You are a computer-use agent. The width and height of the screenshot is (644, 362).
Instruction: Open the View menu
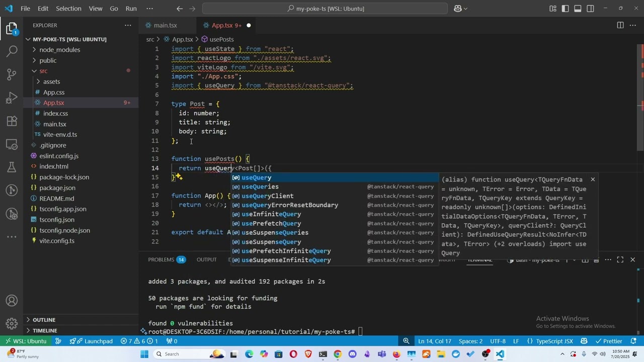pyautogui.click(x=96, y=9)
